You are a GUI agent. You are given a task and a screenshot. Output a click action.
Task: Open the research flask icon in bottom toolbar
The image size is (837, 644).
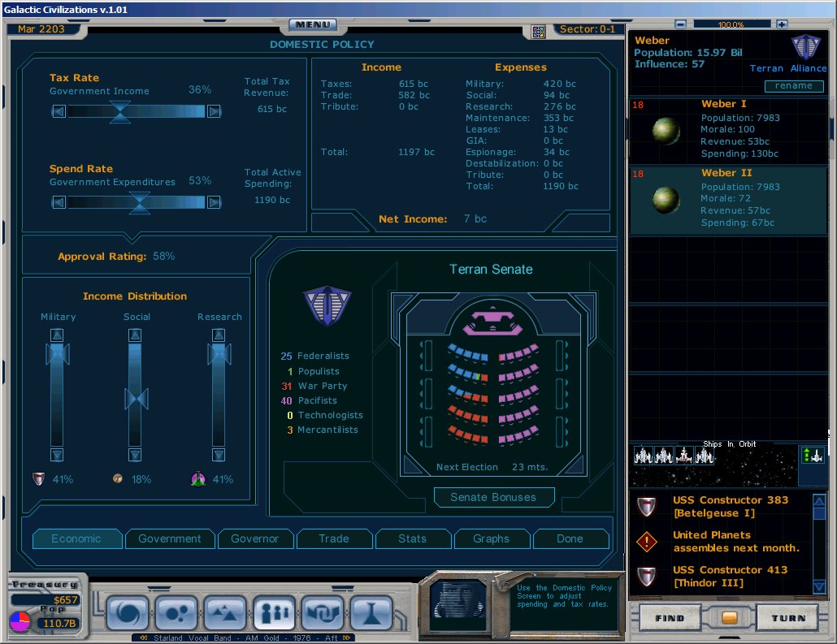pyautogui.click(x=371, y=613)
